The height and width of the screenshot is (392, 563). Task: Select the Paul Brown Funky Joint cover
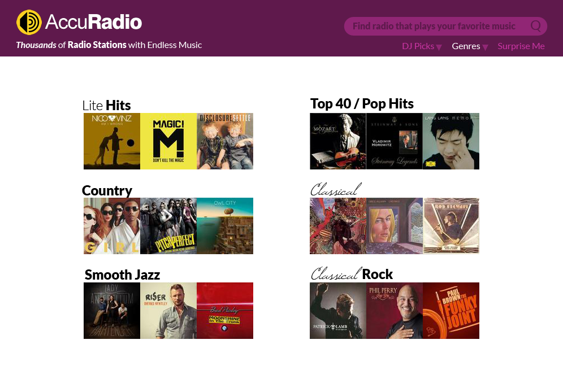[451, 311]
